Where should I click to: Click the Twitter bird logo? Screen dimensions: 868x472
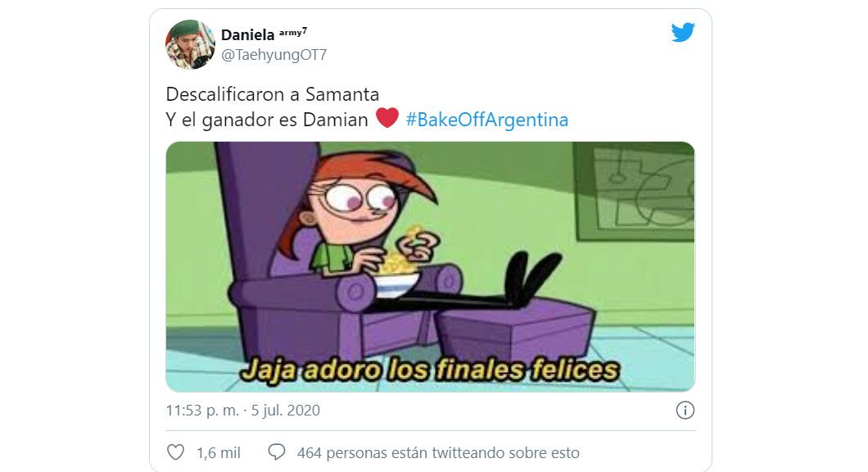[x=683, y=32]
